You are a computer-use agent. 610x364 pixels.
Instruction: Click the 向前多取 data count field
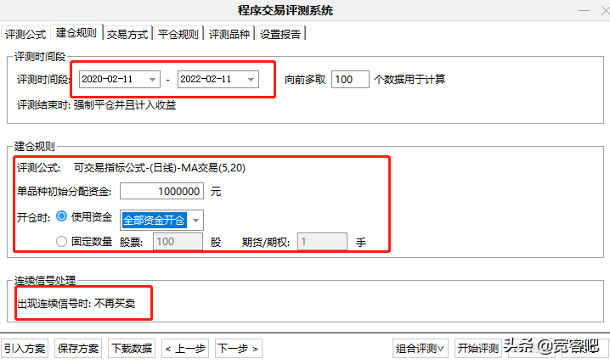pos(349,80)
